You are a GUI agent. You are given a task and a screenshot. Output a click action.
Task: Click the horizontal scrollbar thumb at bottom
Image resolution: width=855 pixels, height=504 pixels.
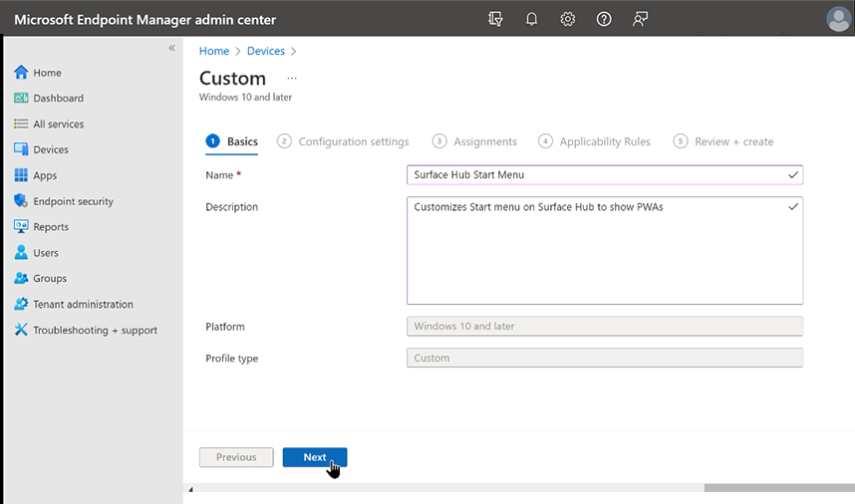click(779, 488)
